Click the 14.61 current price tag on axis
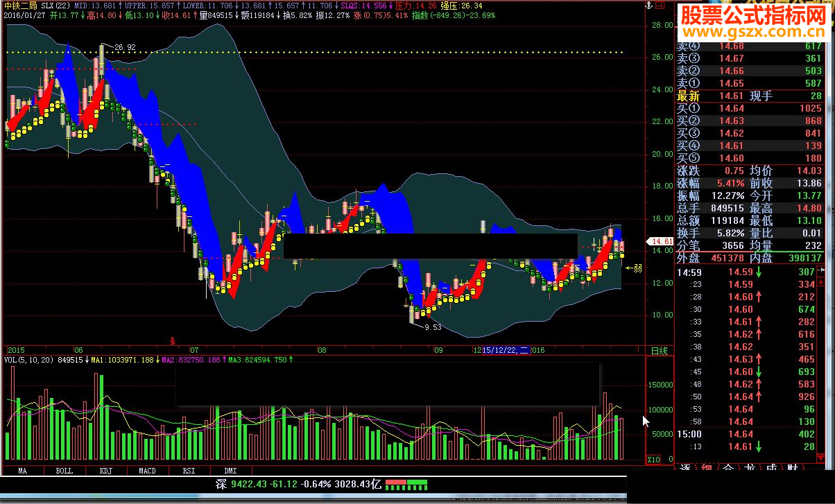This screenshot has height=504, width=835. click(x=663, y=241)
